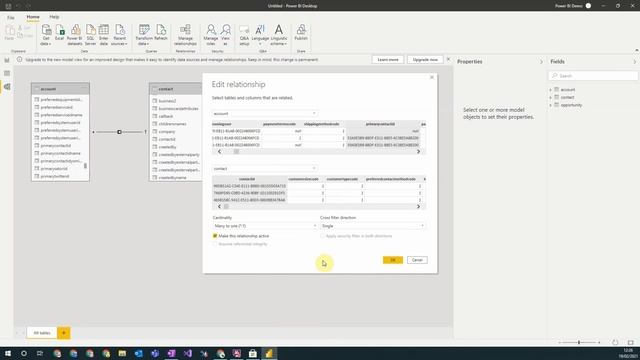
Task: Open the contact table dropdown in dialog
Action: pos(265,169)
